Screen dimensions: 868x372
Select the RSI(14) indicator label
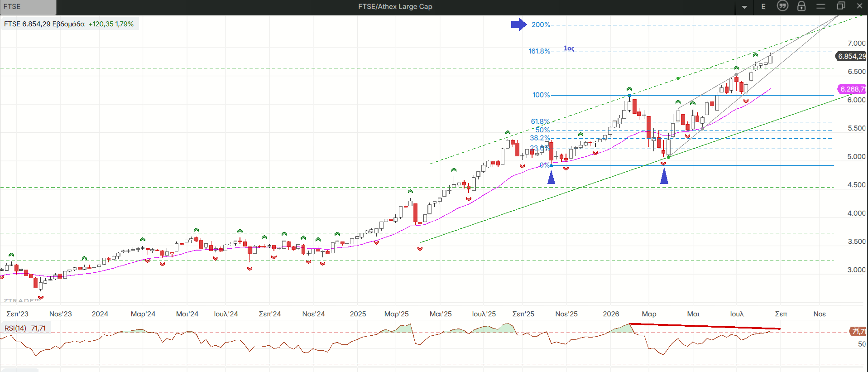click(15, 328)
